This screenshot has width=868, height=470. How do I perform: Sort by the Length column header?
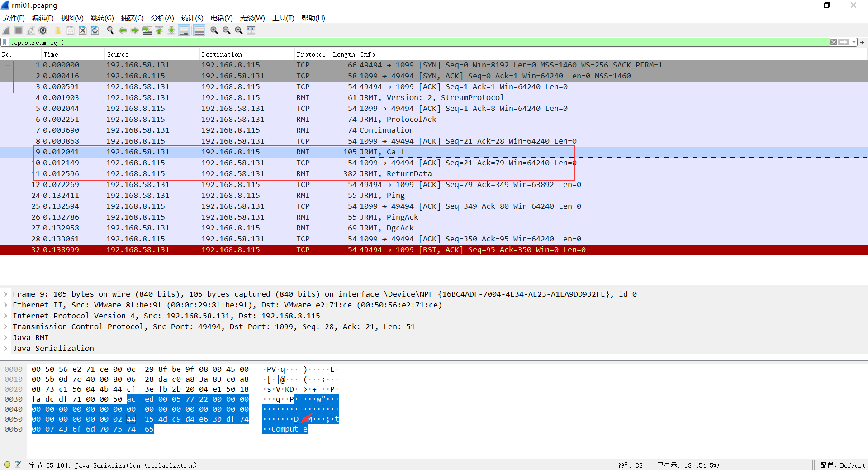344,54
